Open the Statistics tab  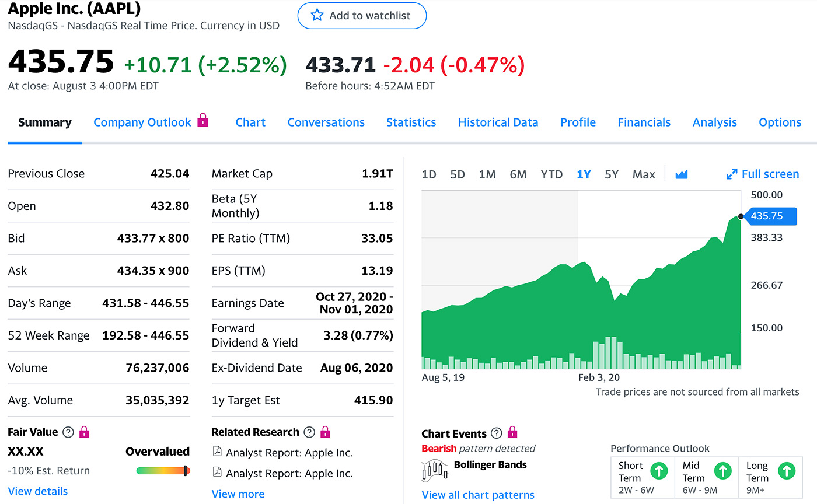click(411, 123)
